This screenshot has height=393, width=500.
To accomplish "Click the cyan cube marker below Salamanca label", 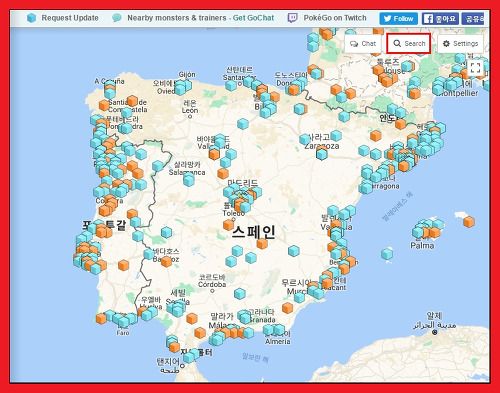I will (x=189, y=180).
